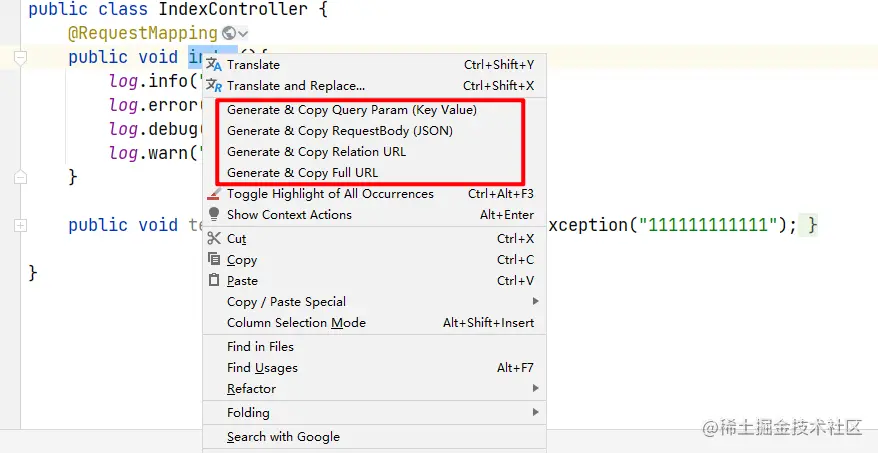The height and width of the screenshot is (453, 878).
Task: Collapse the method using the gutter fold marker
Action: pyautogui.click(x=20, y=59)
